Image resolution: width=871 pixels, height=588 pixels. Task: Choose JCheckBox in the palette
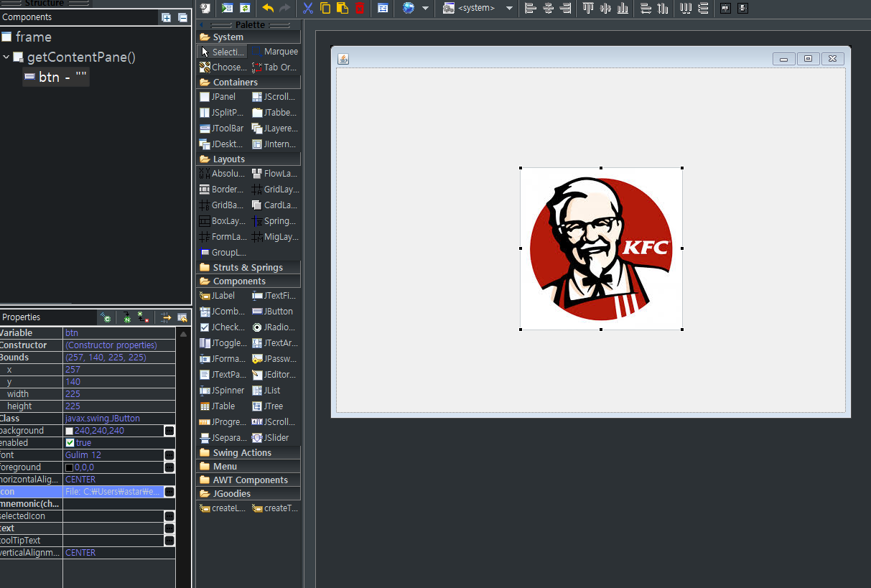pyautogui.click(x=223, y=327)
